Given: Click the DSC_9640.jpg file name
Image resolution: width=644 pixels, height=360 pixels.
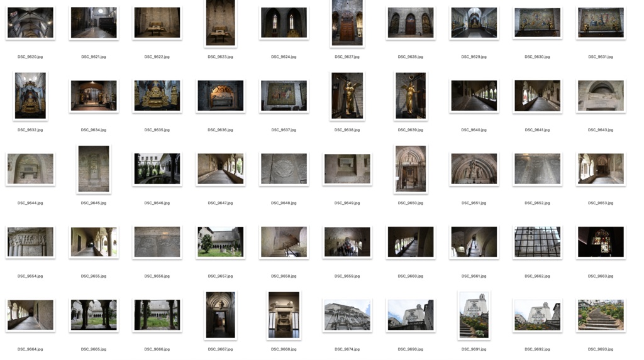Looking at the screenshot, I should tap(474, 130).
